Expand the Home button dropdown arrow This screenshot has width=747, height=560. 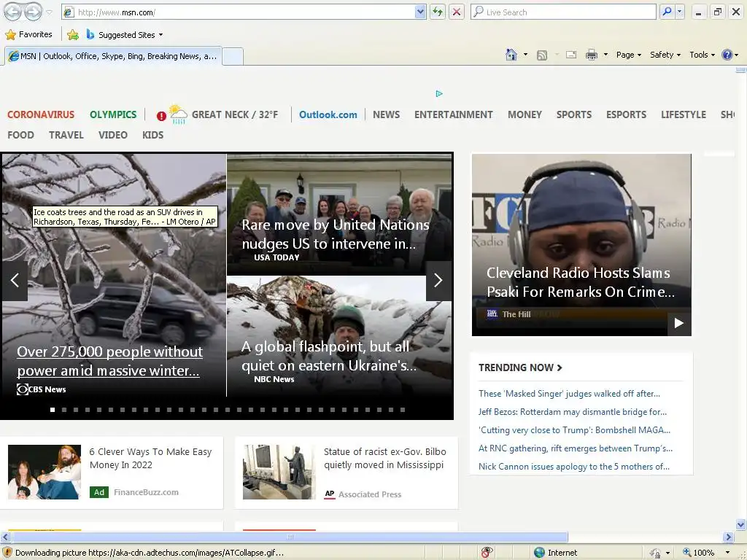click(x=525, y=55)
